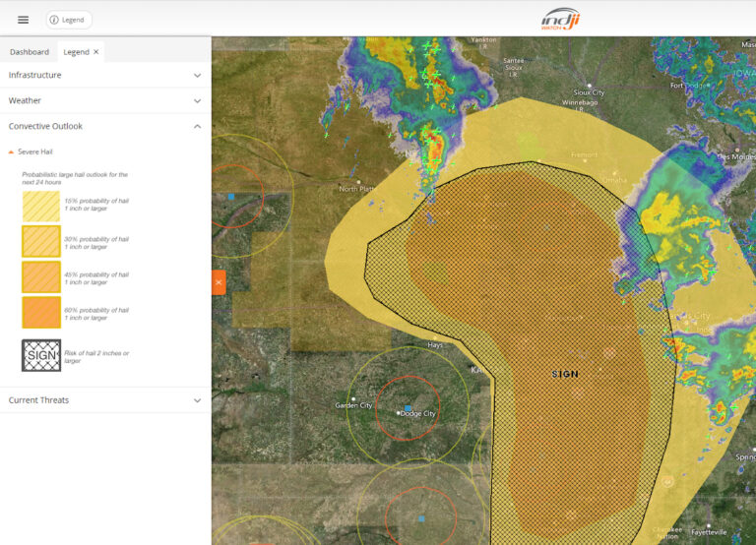Click the SIGN label on the map
Viewport: 756px width, 545px height.
(x=565, y=374)
